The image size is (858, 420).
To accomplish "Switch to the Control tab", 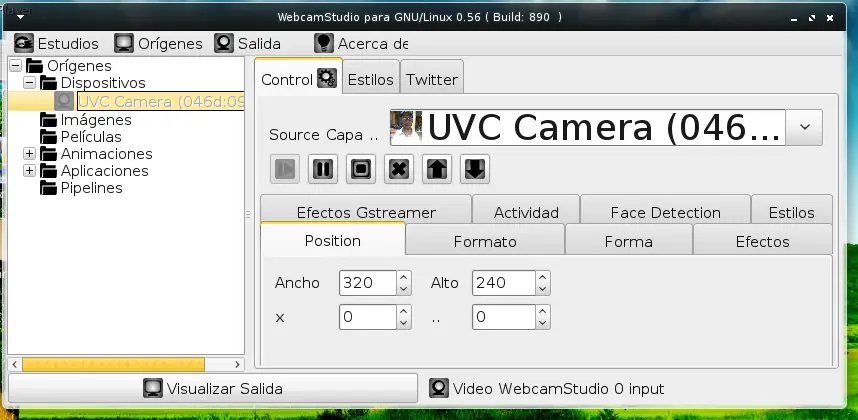I will point(298,80).
